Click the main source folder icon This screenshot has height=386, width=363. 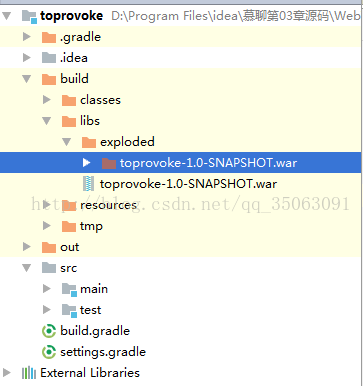point(70,289)
